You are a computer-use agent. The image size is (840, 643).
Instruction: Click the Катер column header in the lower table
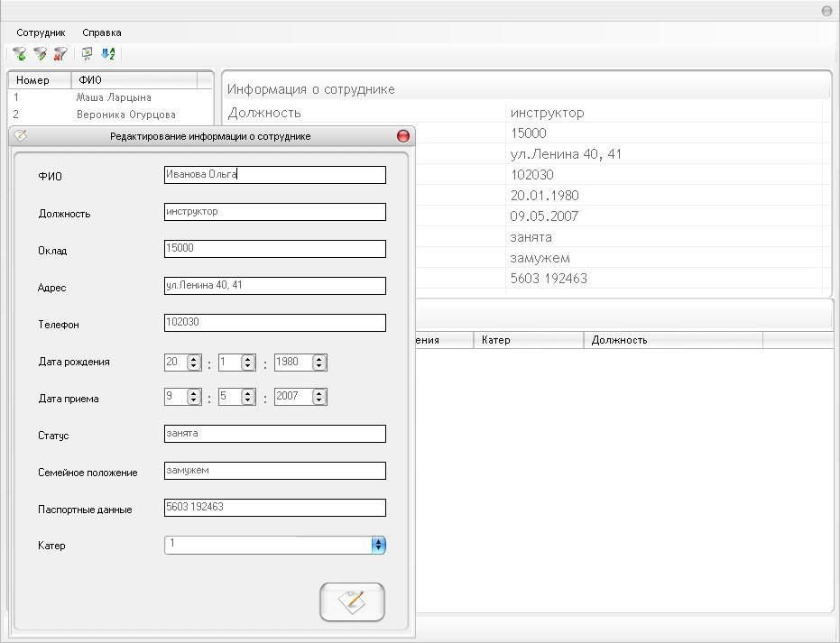[x=529, y=340]
